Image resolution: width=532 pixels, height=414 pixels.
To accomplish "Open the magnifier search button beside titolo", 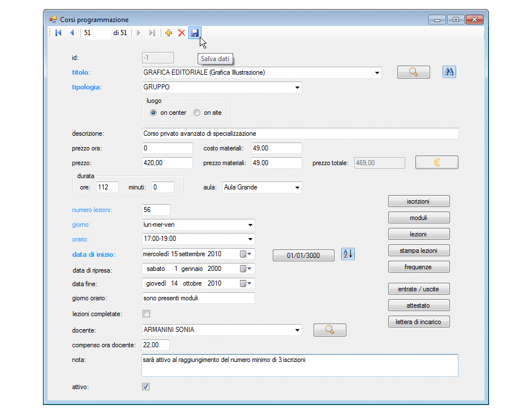I will 413,72.
